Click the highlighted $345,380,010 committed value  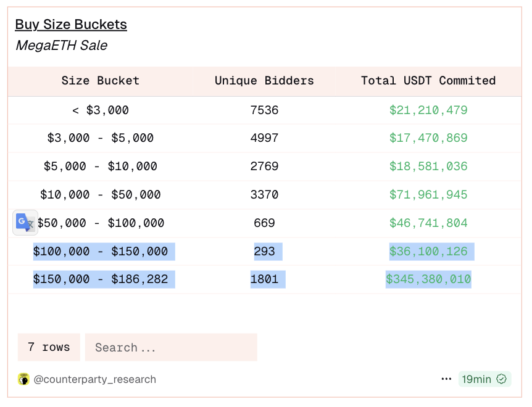click(x=428, y=279)
